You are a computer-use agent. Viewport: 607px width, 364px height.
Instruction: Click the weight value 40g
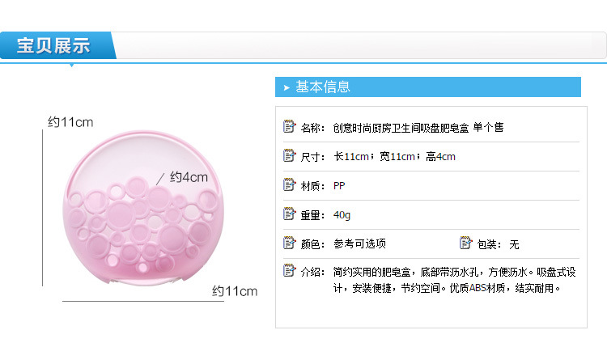(342, 215)
